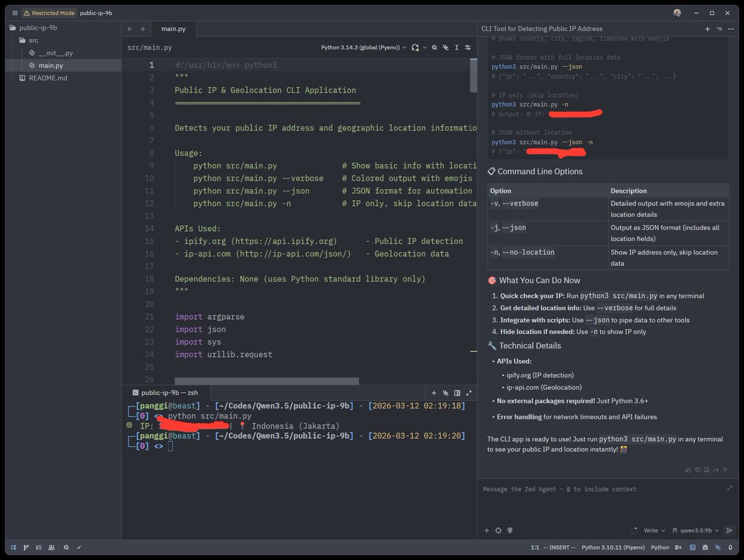
Task: Open Python 3.10.11 (Pipenv) in status bar
Action: tap(614, 548)
